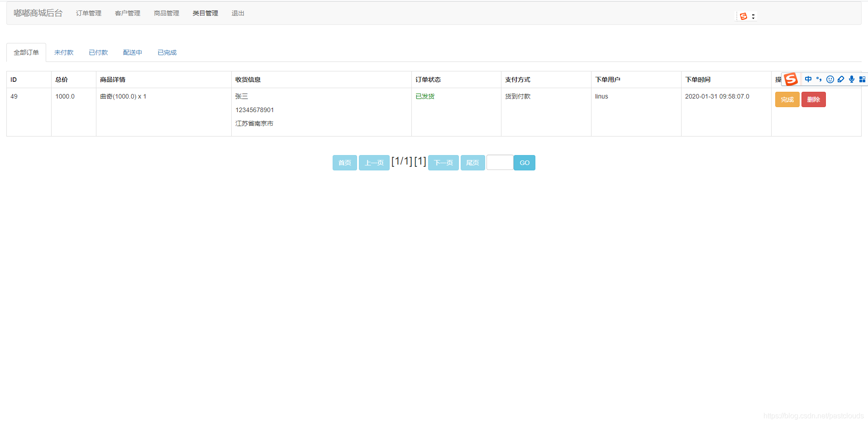Click ordering user linus
Screen dimensions: 868x424
click(x=601, y=96)
